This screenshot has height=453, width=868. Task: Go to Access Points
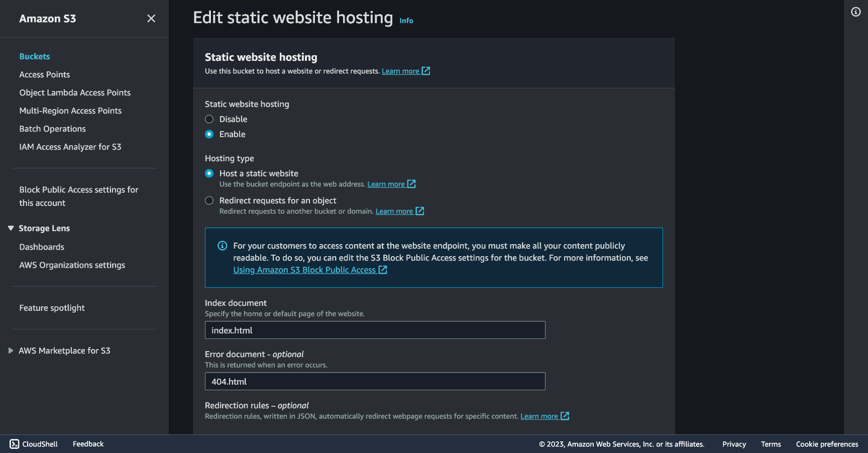[45, 74]
